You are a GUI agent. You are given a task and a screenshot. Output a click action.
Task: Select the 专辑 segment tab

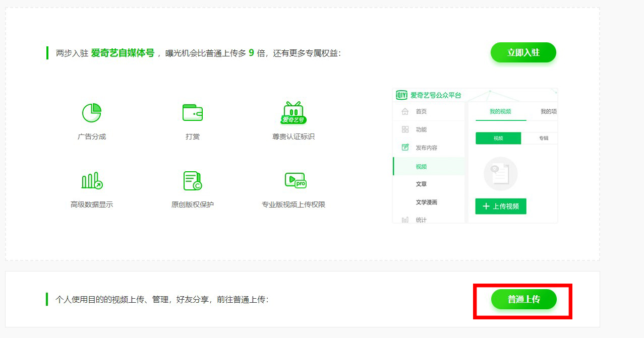(543, 138)
